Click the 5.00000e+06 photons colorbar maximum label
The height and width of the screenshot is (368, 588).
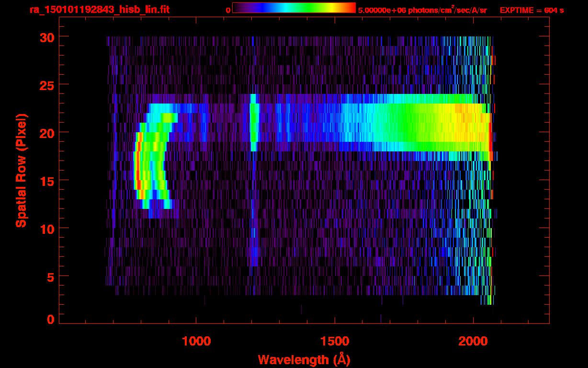(422, 10)
